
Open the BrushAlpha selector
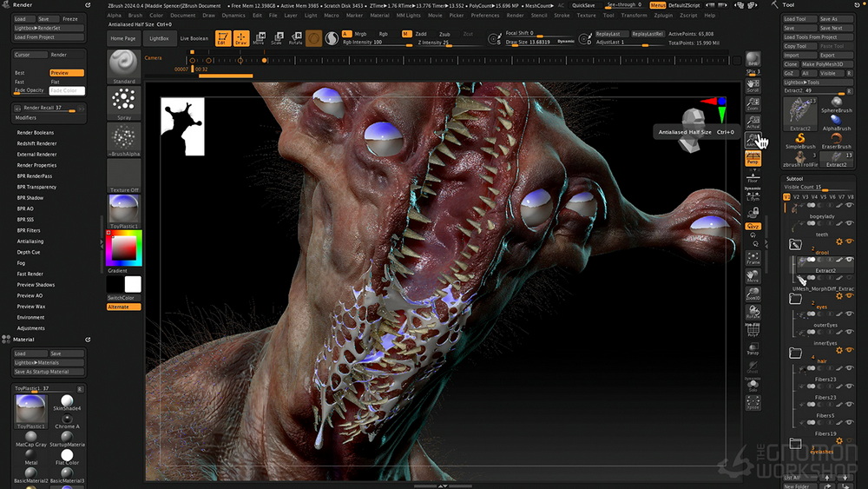tap(123, 140)
